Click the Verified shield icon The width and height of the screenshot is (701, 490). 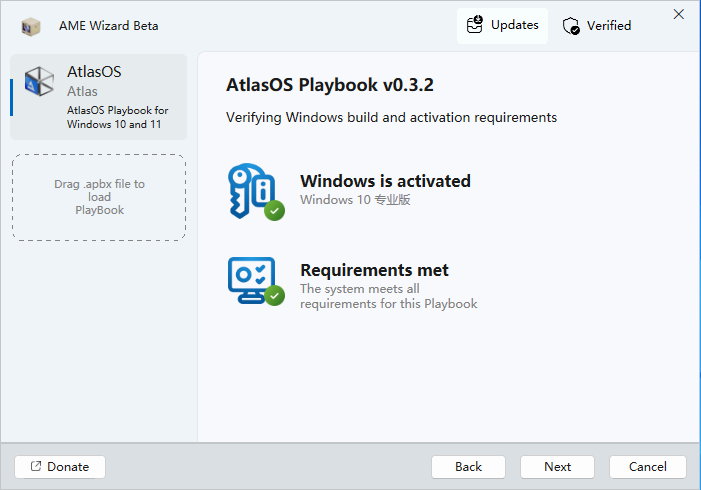(x=571, y=26)
